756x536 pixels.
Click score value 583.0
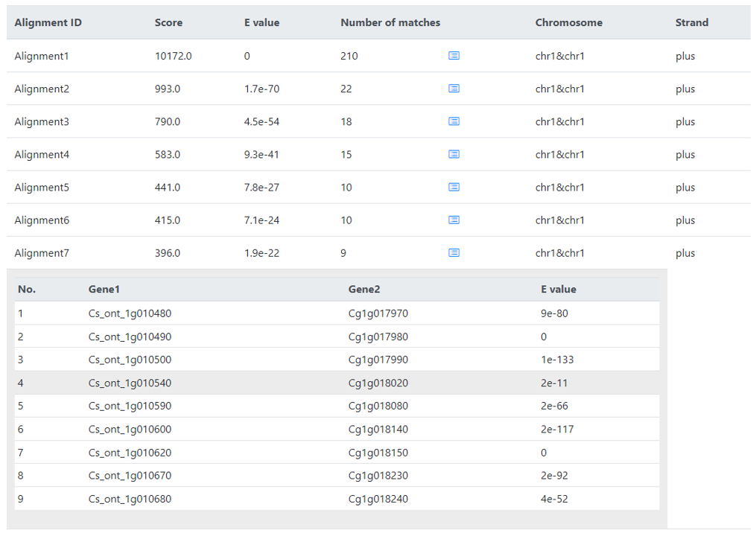coord(168,154)
